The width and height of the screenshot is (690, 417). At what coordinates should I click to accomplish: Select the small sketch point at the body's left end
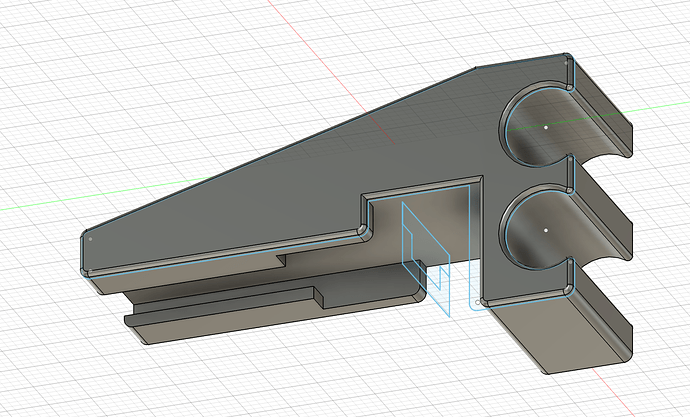coord(91,239)
